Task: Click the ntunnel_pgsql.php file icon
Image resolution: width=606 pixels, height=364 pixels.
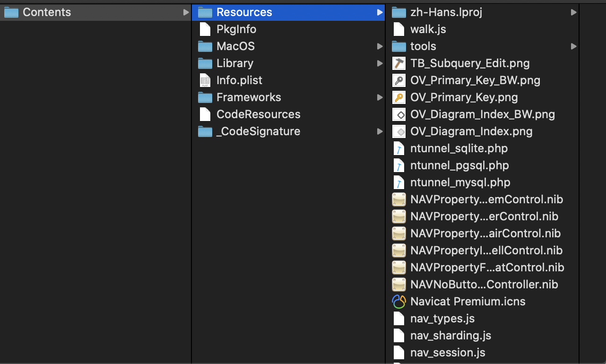Action: click(399, 165)
